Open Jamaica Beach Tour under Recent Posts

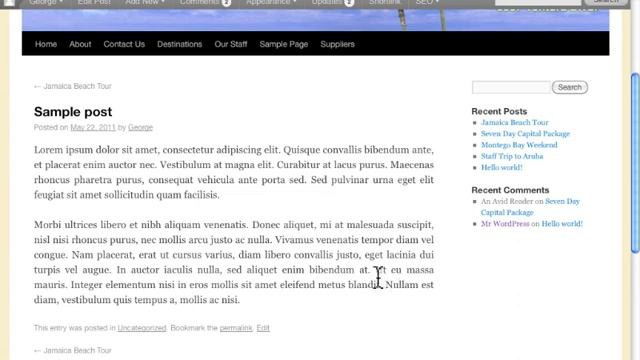click(x=514, y=122)
